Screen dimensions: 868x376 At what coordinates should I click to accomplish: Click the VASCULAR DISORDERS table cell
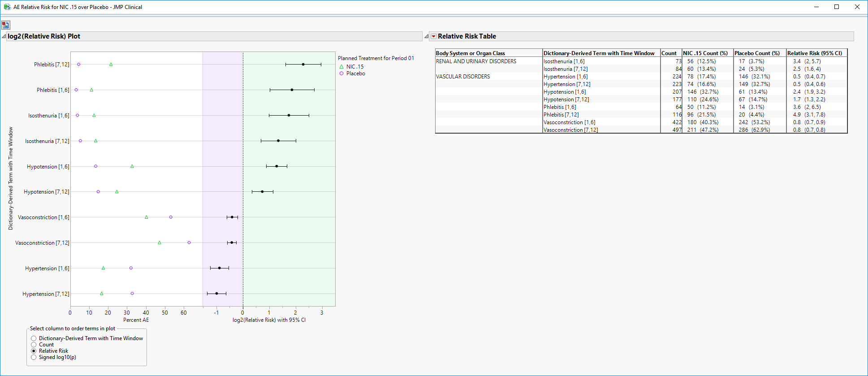[463, 77]
